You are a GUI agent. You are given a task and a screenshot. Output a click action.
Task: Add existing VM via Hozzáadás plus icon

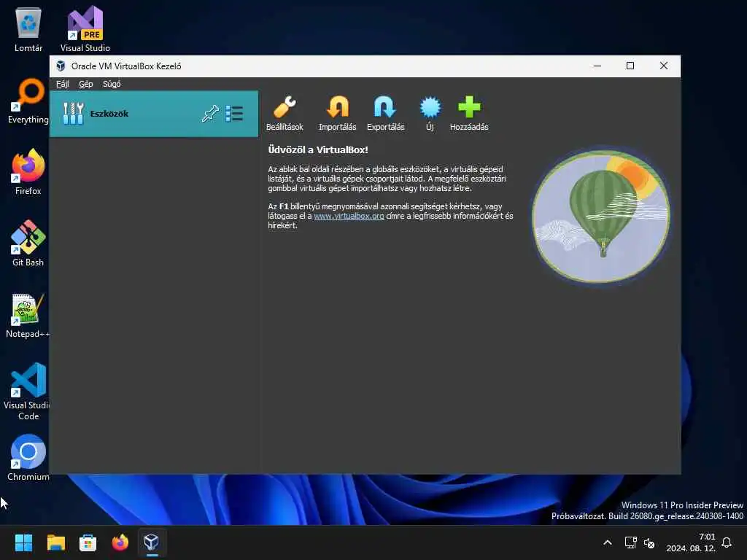pos(469,113)
